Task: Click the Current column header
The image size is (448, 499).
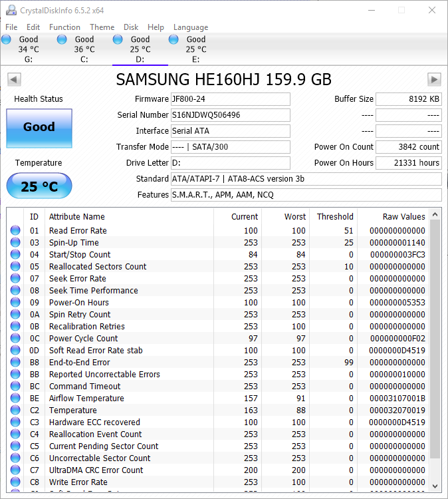Action: pos(237,216)
